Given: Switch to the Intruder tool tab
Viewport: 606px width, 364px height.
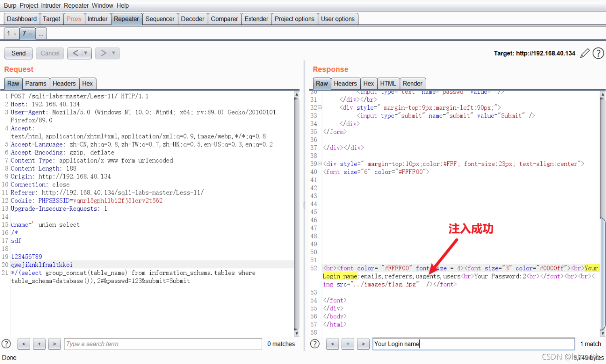Looking at the screenshot, I should [x=98, y=19].
